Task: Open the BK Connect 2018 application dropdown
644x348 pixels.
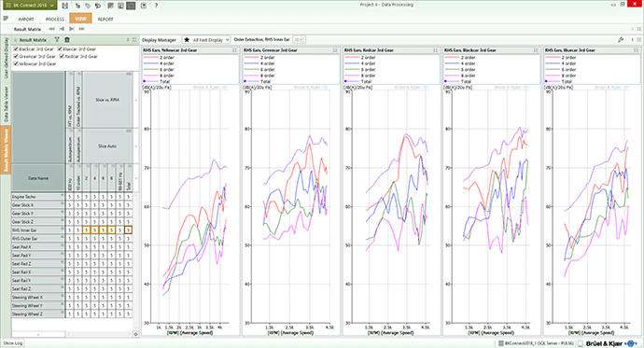Action: click(x=29, y=6)
